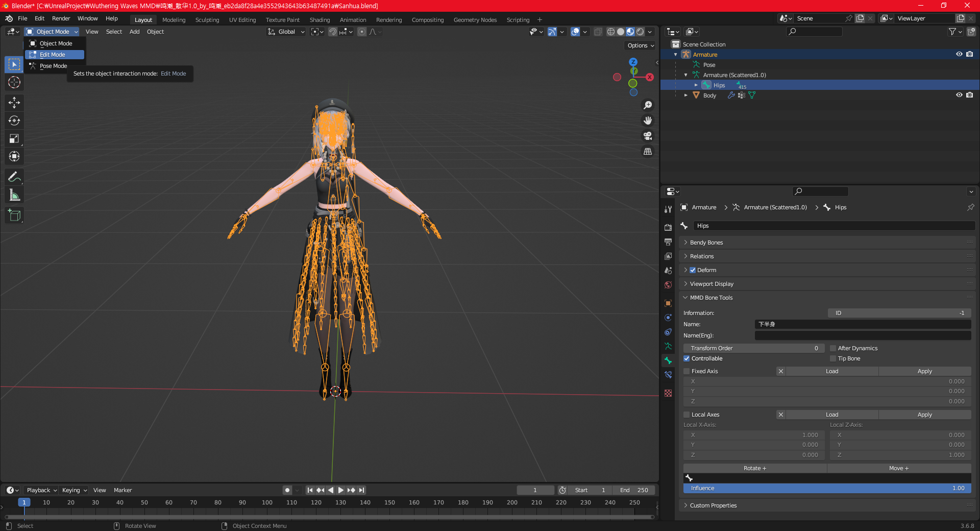Viewport: 980px width, 531px height.
Task: Click the Add Cube tool
Action: click(x=14, y=215)
